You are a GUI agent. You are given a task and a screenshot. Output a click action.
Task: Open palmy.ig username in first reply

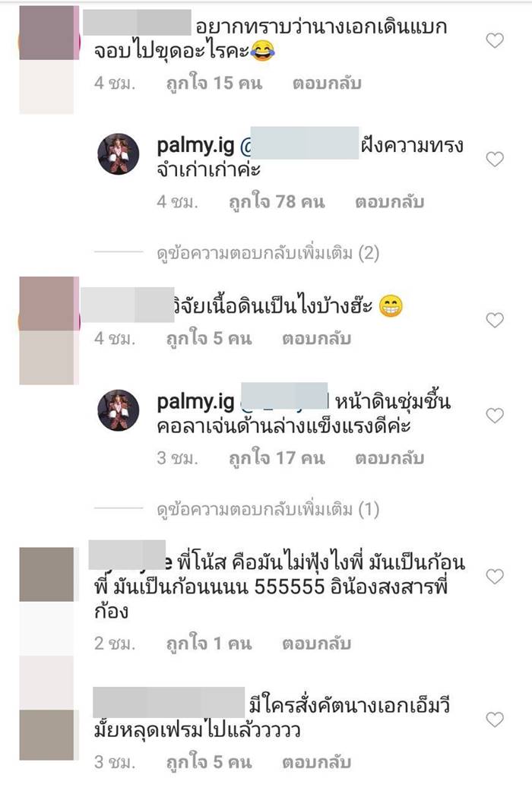pyautogui.click(x=195, y=147)
